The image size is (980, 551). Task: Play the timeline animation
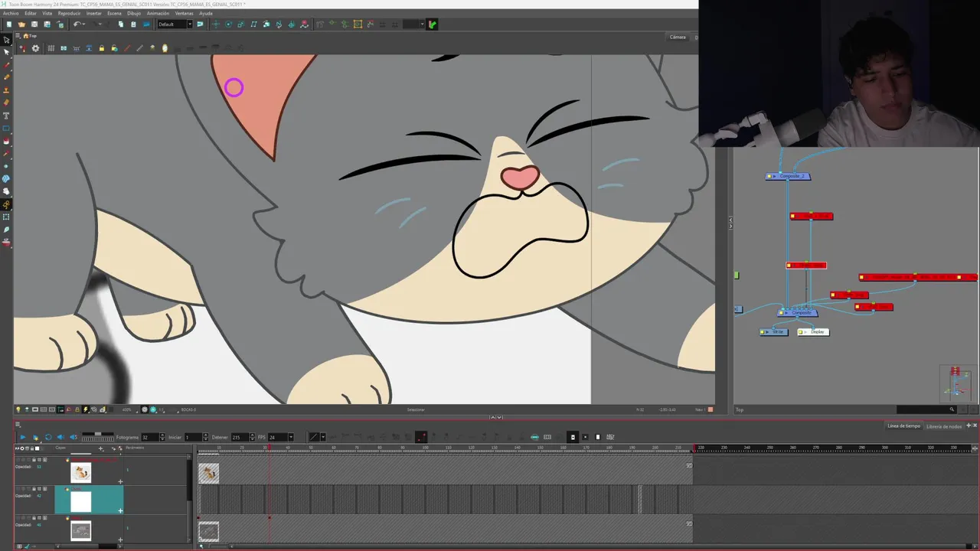(21, 437)
